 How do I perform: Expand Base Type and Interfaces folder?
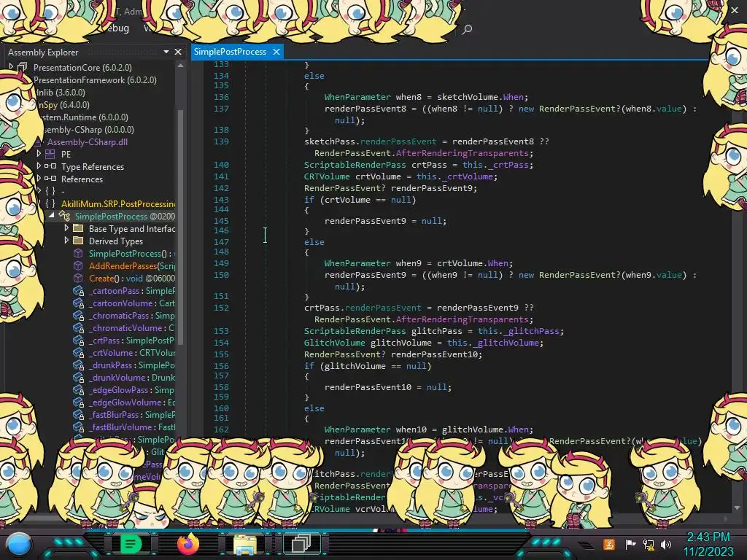click(66, 228)
